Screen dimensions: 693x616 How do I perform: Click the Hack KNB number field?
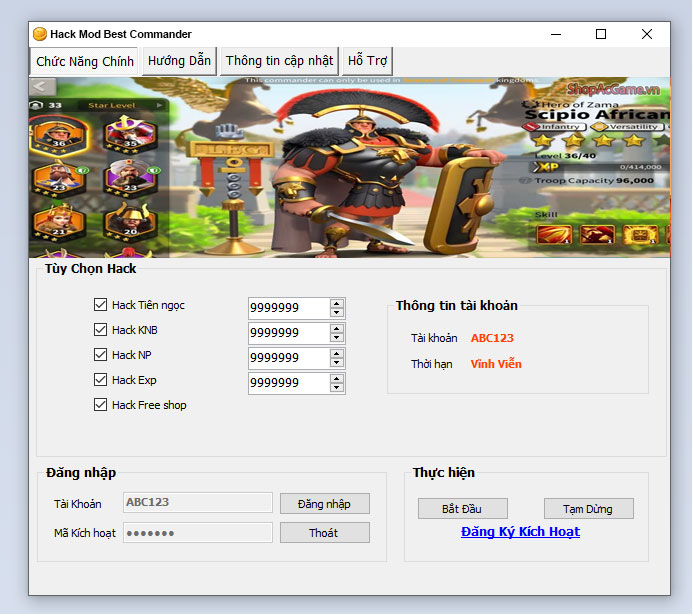(x=289, y=333)
